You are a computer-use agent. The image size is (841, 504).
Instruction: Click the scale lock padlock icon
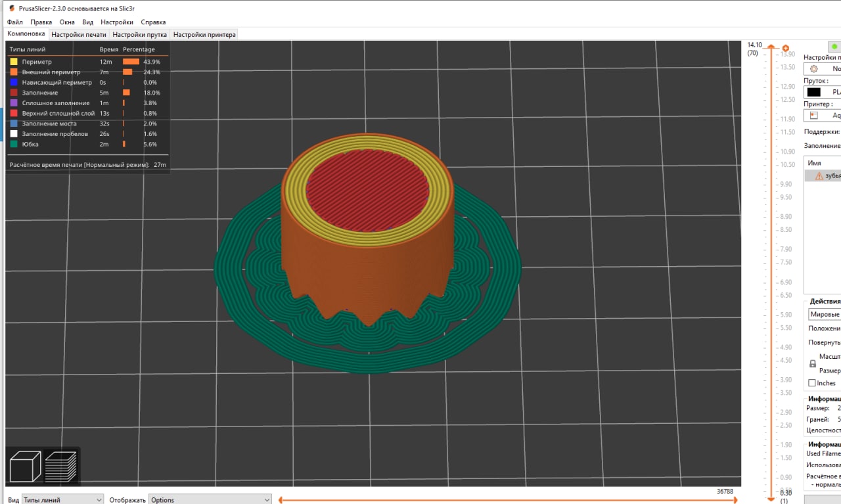[x=813, y=363]
